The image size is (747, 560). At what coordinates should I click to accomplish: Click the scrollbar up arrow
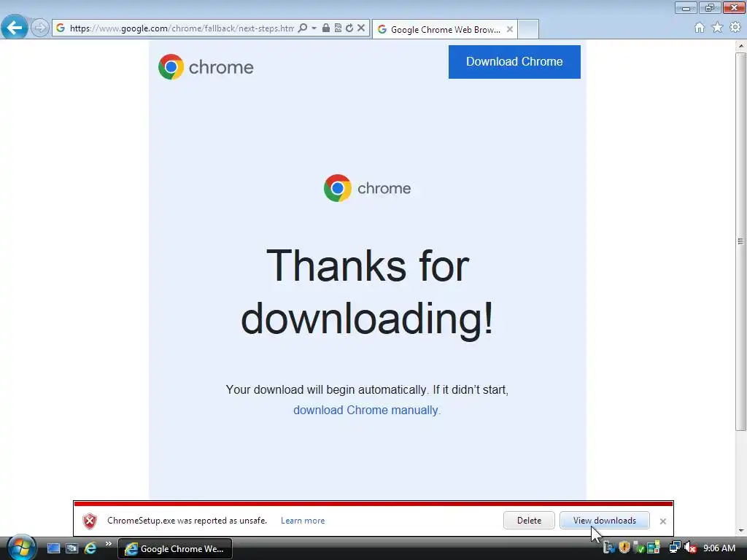point(741,46)
